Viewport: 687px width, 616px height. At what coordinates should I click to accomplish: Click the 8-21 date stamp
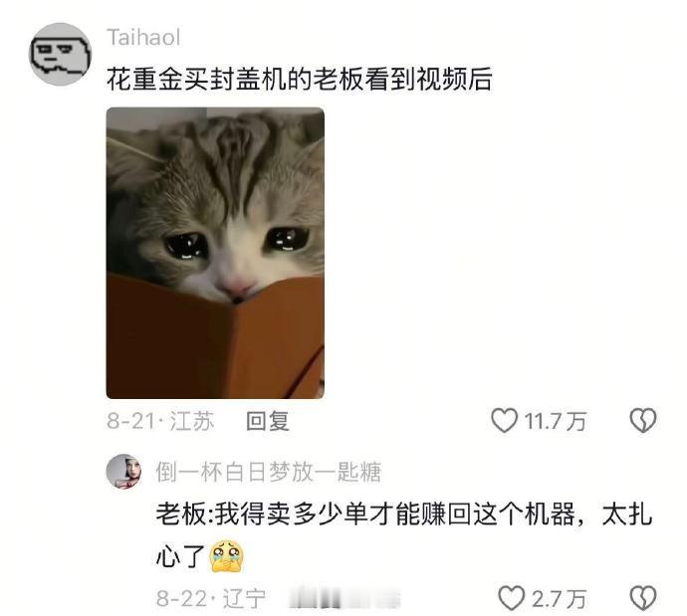coord(131,421)
